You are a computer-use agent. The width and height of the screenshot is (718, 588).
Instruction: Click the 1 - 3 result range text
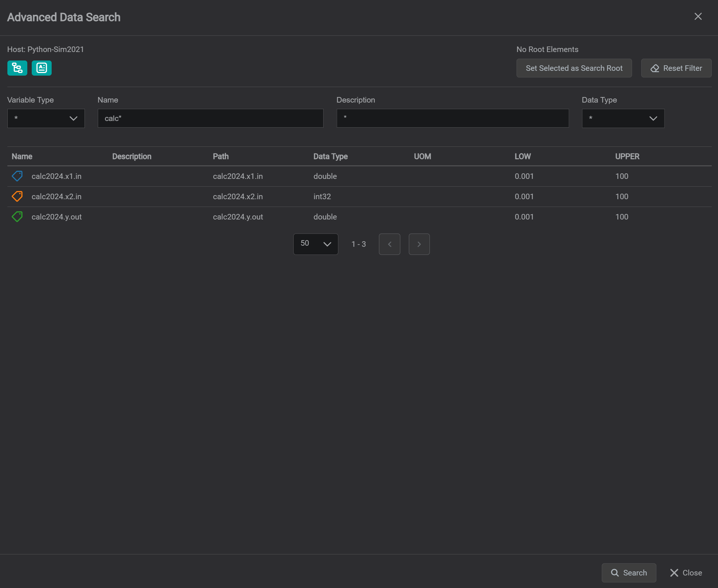(x=359, y=244)
